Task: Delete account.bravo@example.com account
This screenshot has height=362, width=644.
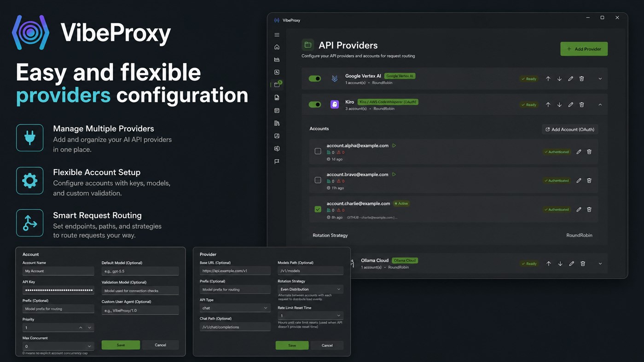Action: coord(589,180)
